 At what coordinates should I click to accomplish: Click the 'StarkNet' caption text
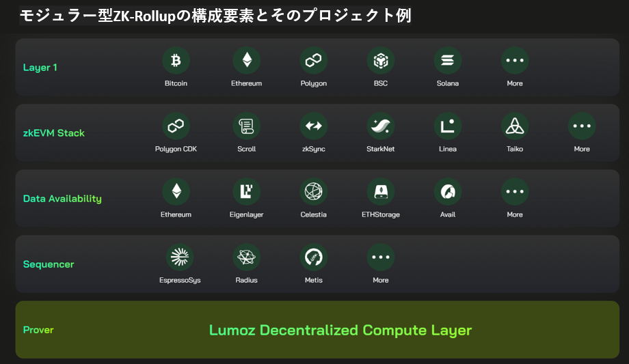click(381, 149)
